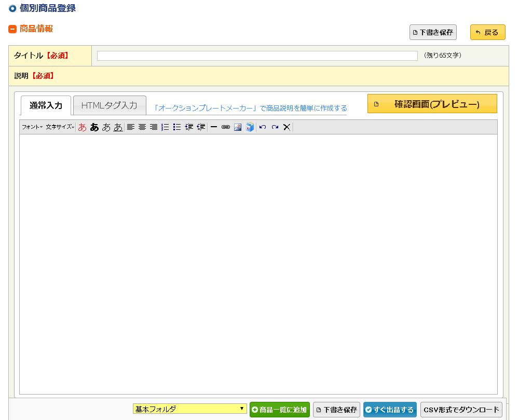Collapse the 商品情報 section

click(12, 29)
